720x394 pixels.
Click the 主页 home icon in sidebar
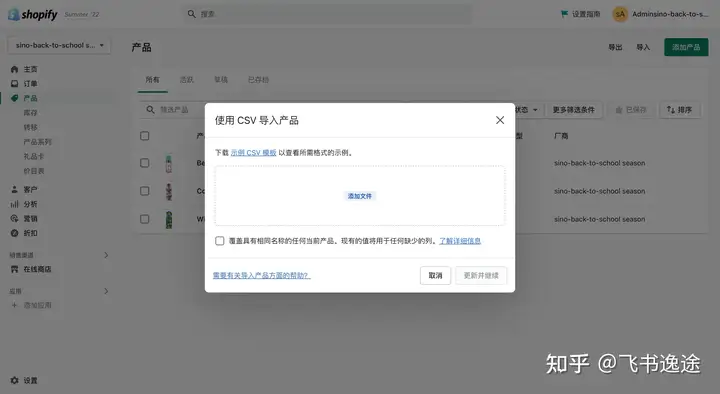[14, 69]
